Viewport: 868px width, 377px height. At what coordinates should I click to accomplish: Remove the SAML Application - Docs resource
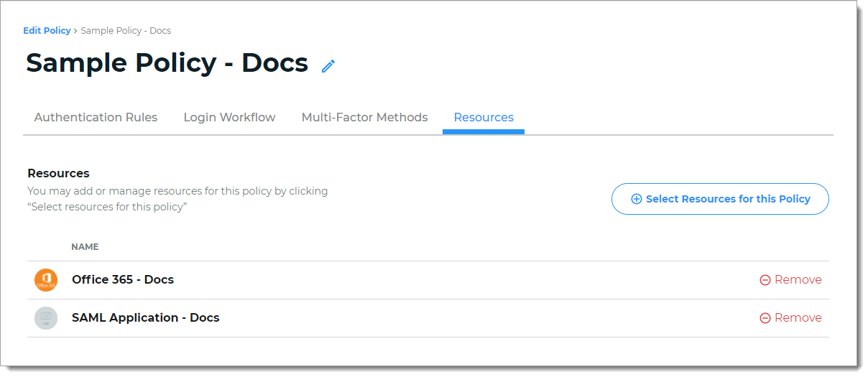tap(798, 318)
